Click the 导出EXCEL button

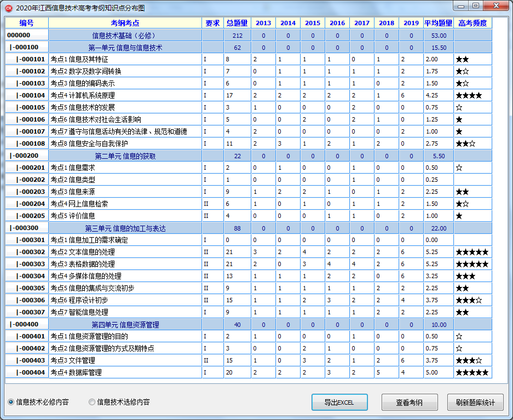[339, 402]
